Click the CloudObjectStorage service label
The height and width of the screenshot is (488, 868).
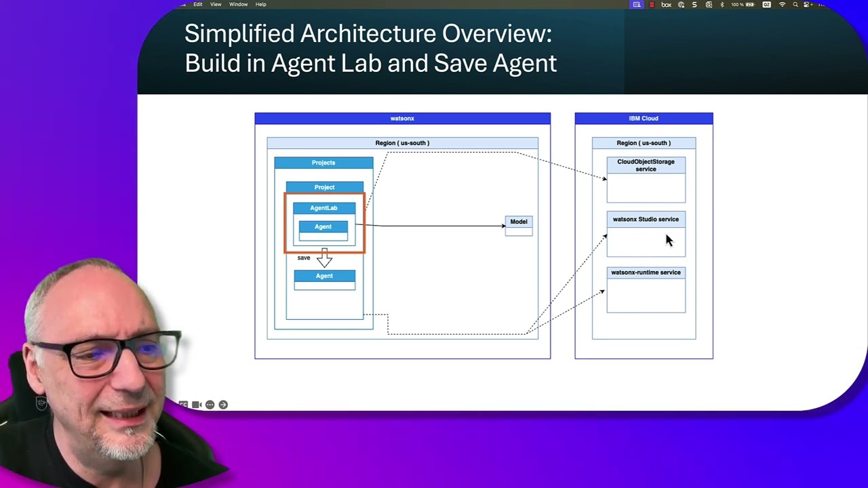646,165
